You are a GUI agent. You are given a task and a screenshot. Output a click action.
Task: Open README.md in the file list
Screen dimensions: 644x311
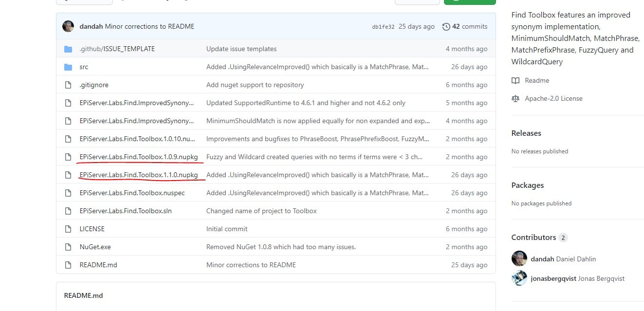[98, 265]
